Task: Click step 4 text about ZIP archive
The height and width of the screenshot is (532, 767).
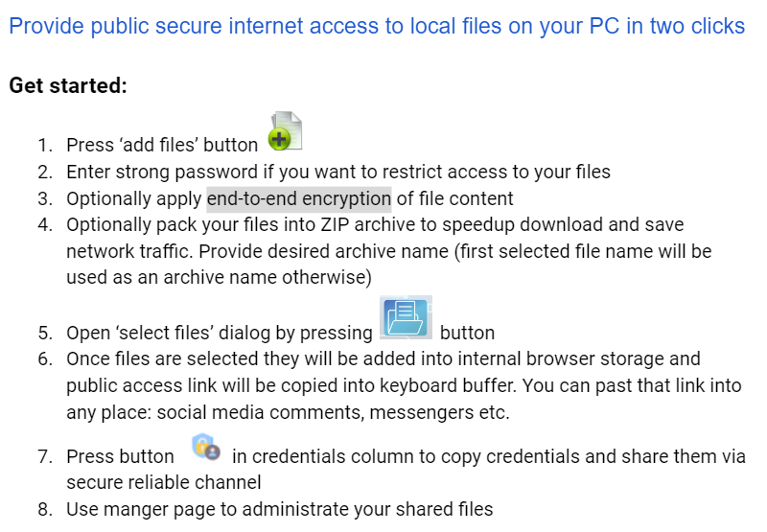Action: (375, 225)
